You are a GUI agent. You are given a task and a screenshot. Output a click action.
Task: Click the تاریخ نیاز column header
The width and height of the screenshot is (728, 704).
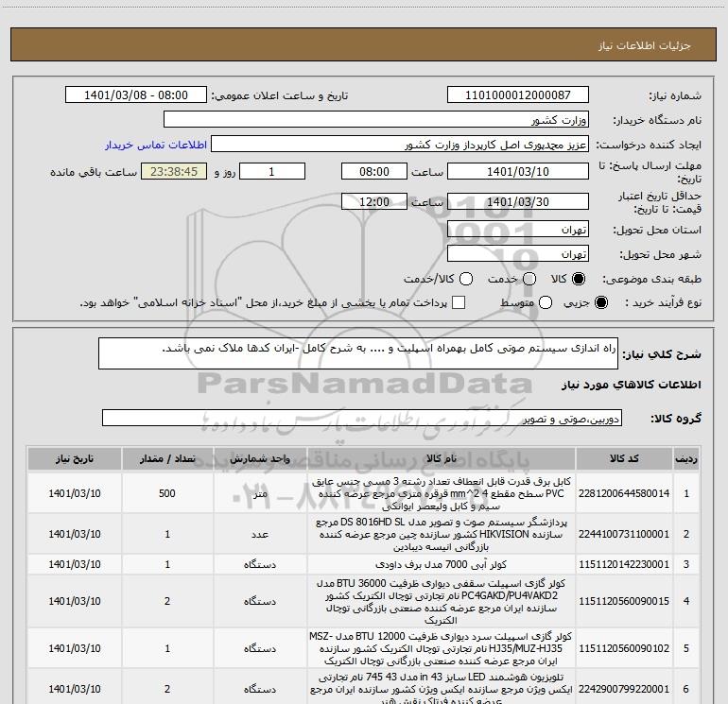75,458
